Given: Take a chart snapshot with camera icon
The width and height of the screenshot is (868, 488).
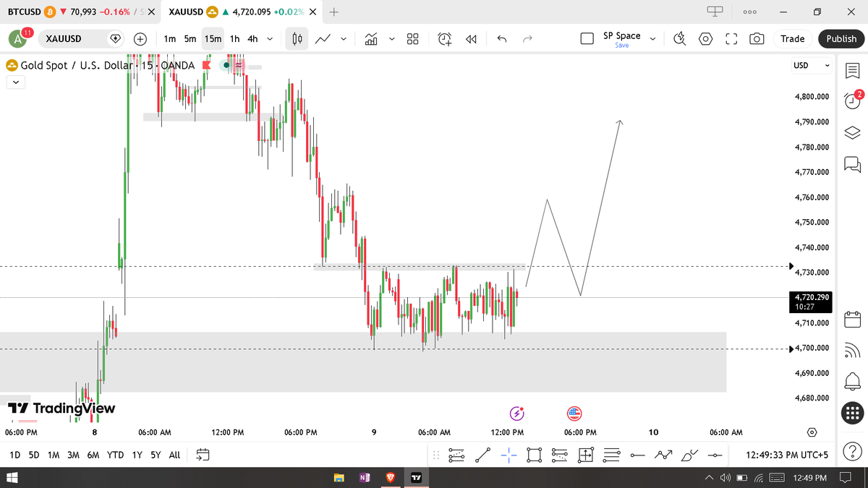Looking at the screenshot, I should click(757, 39).
